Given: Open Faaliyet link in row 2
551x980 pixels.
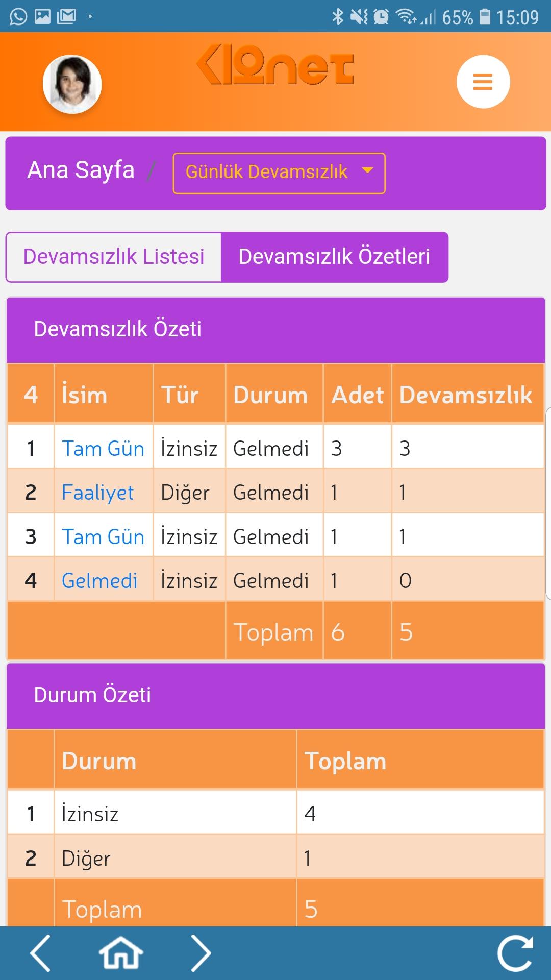Looking at the screenshot, I should [x=97, y=493].
